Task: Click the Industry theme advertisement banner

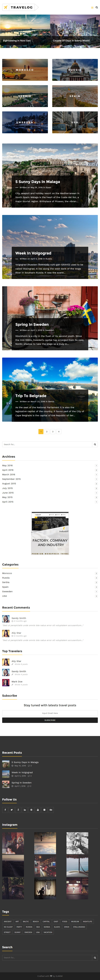Action: [x=50, y=533]
